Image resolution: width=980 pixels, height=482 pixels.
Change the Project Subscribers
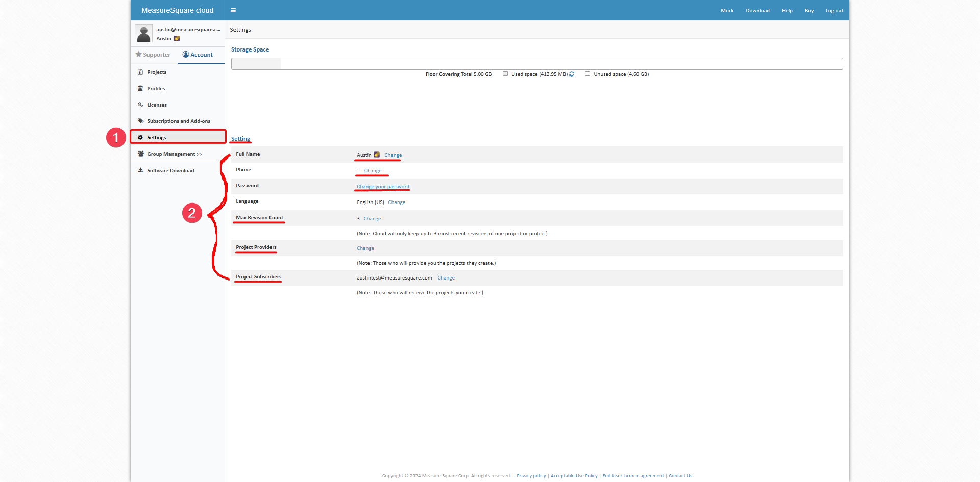pos(446,278)
